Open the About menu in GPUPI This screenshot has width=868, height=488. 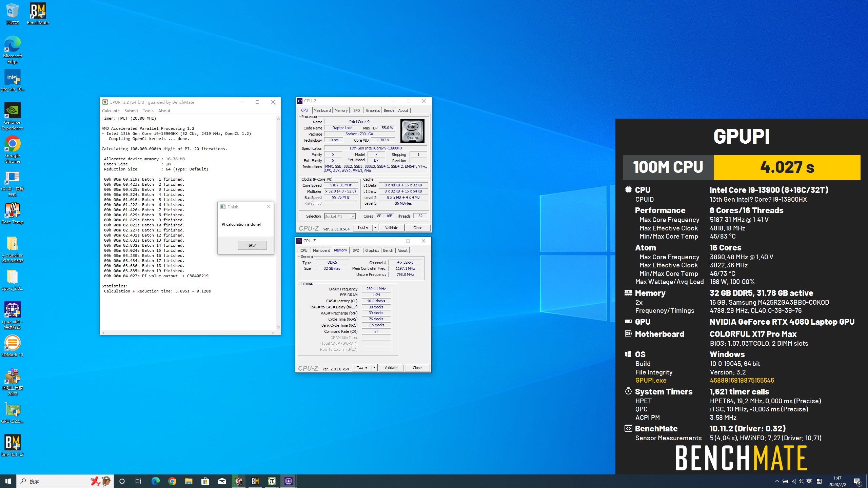click(x=164, y=110)
